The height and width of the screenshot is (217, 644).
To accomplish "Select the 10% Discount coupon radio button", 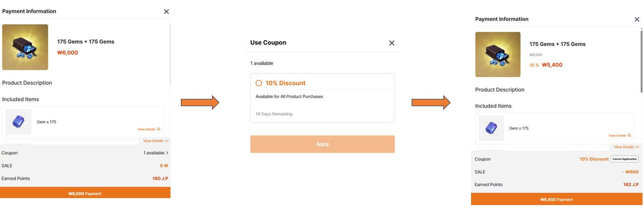I will (x=259, y=83).
